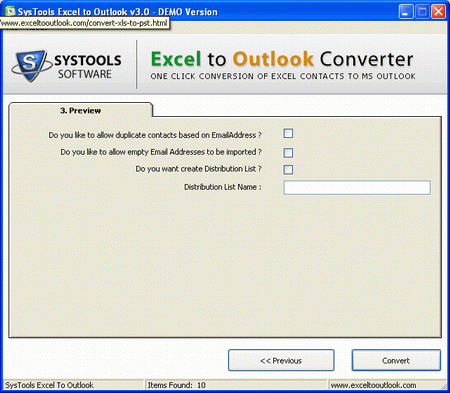
Task: Click the ONE CLICK CONVERSION tagline text
Action: (x=283, y=76)
